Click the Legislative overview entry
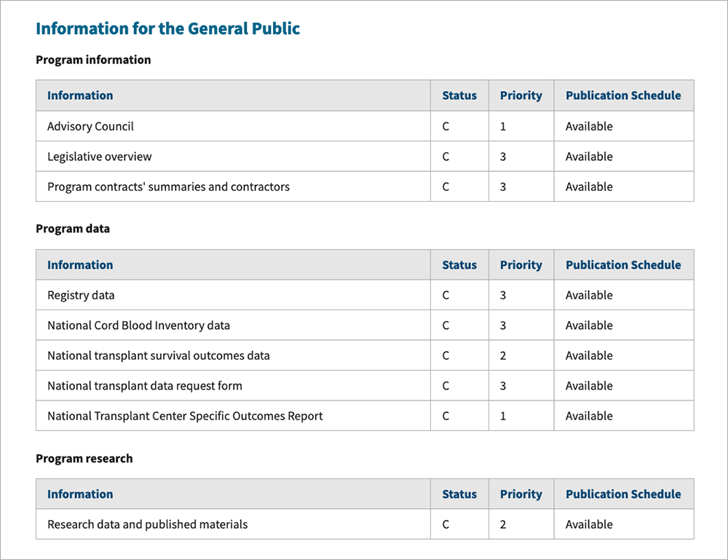Image resolution: width=728 pixels, height=560 pixels. point(99,157)
